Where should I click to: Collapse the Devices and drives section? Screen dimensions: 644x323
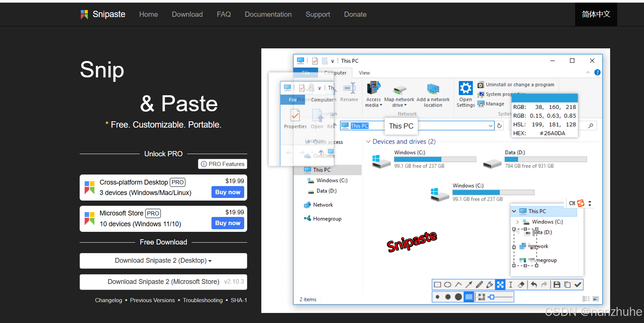point(368,141)
